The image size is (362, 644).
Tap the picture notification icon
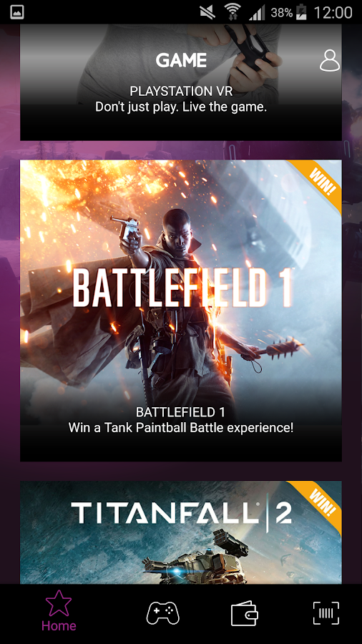(x=17, y=12)
